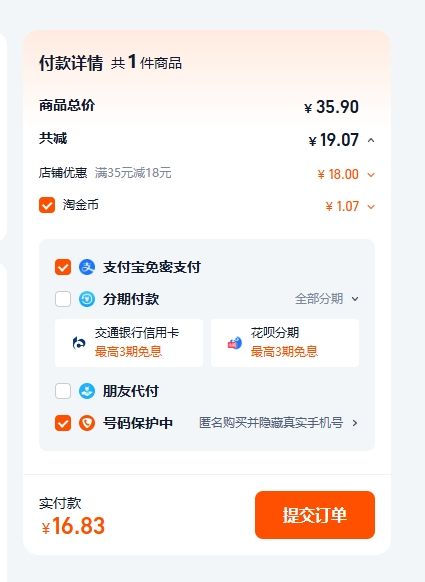Viewport: 425px width, 582px height.
Task: Uncheck 支付宝免密支付 checkbox
Action: tap(63, 267)
